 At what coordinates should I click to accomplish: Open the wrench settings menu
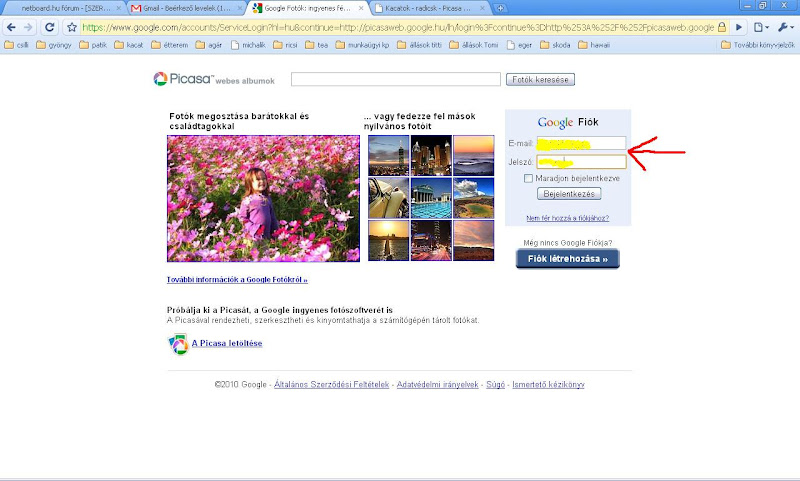tap(785, 27)
